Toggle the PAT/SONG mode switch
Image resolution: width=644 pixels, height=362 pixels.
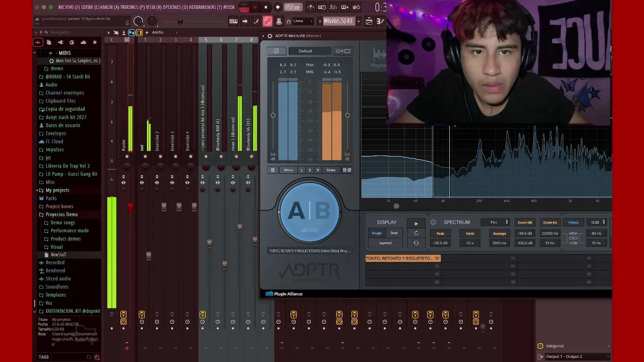click(x=244, y=8)
